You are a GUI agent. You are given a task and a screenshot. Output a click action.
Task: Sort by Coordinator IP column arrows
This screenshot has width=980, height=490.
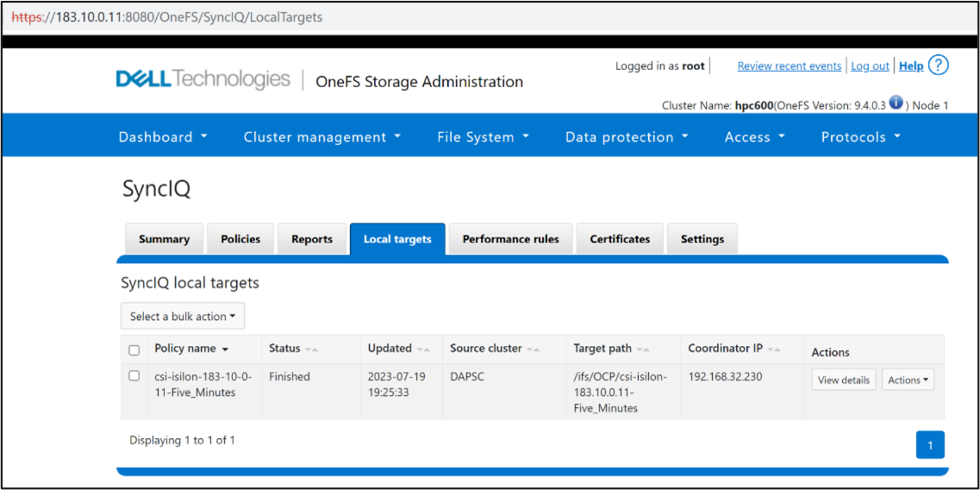point(775,350)
